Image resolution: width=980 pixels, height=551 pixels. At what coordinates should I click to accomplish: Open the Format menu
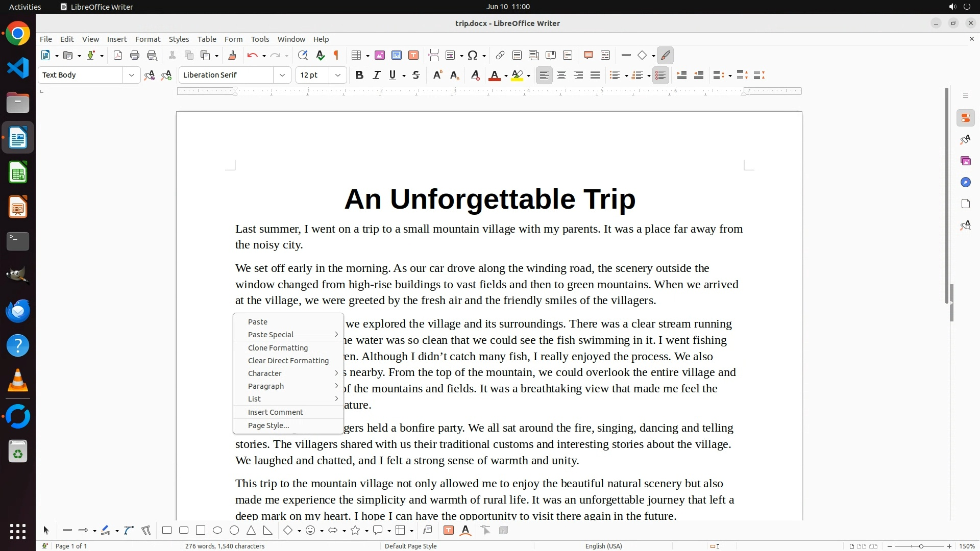pos(148,39)
